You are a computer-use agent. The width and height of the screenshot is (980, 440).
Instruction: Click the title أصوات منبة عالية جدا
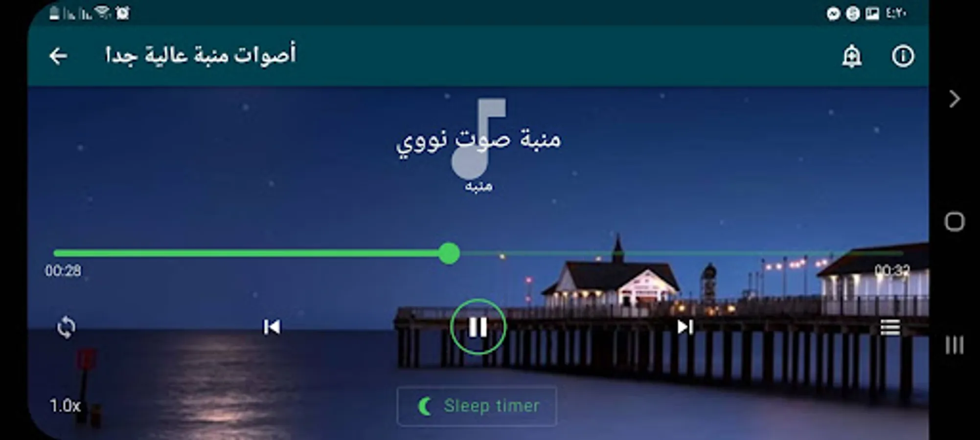coord(201,55)
